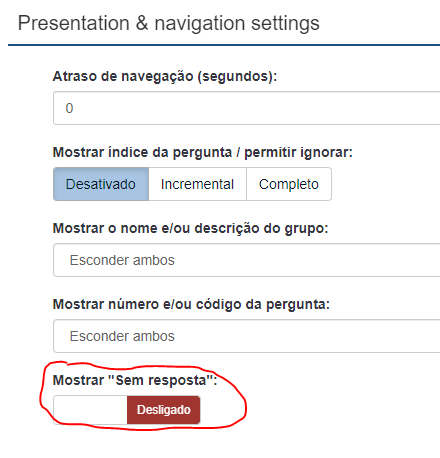Screen dimensions: 440x458
Task: Open the question number/code dropdown
Action: coord(247,336)
